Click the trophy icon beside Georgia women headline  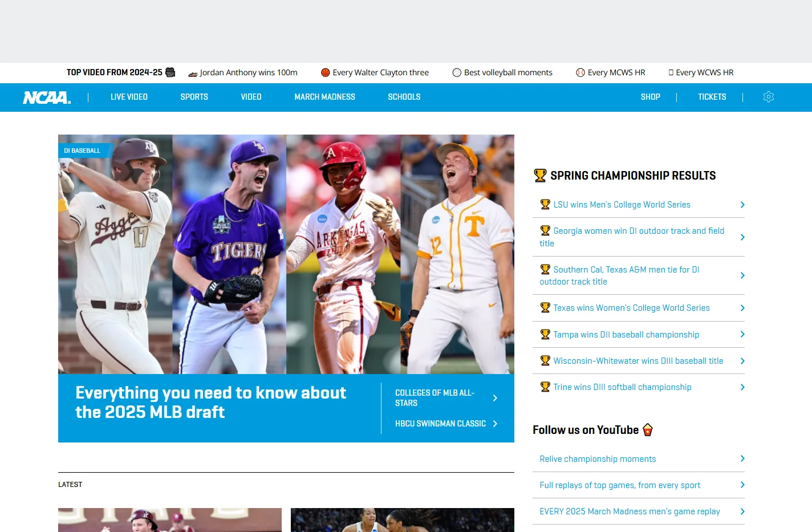[x=545, y=230]
